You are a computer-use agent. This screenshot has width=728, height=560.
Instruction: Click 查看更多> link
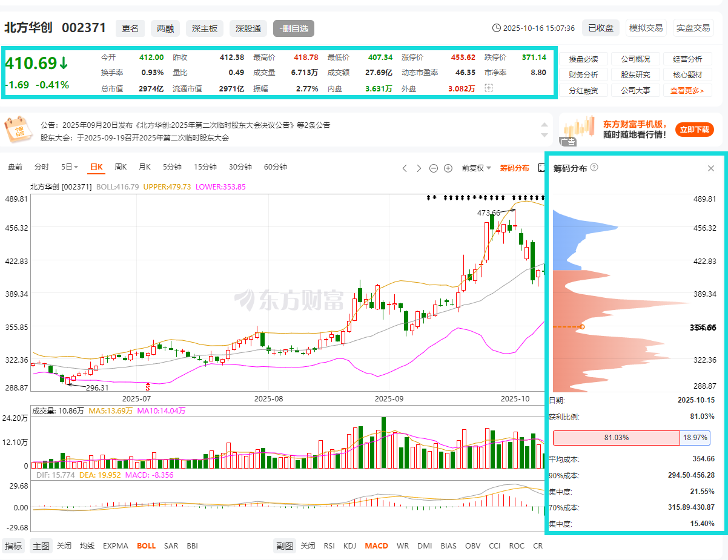pos(687,90)
